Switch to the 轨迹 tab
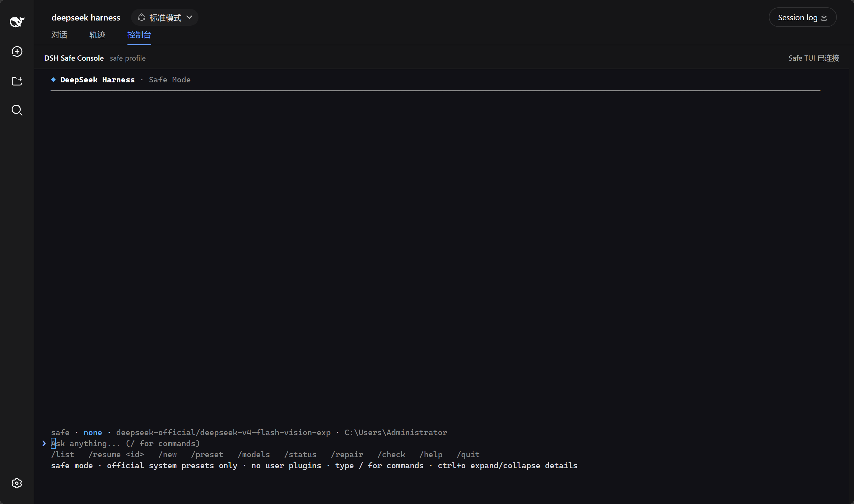The height and width of the screenshot is (504, 854). [x=97, y=35]
